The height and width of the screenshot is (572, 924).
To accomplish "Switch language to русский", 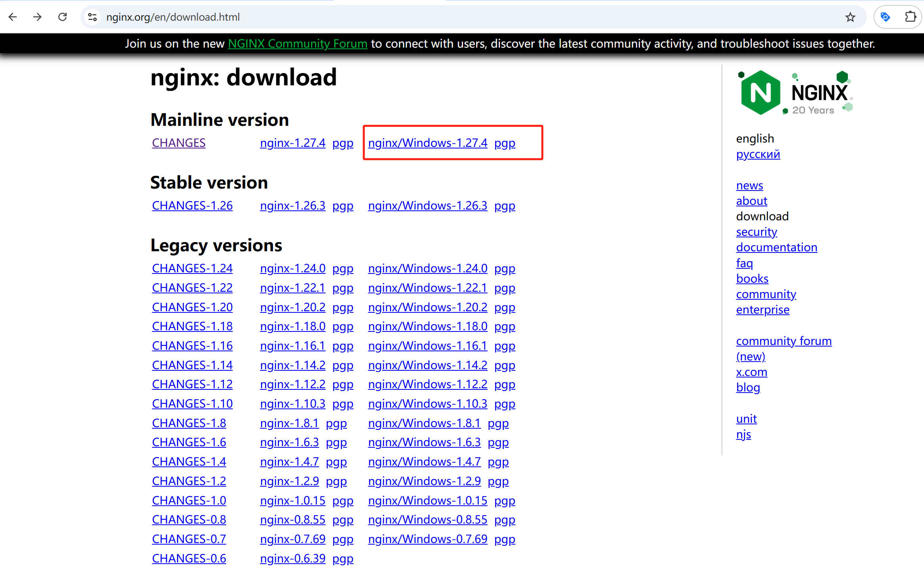I will point(758,154).
